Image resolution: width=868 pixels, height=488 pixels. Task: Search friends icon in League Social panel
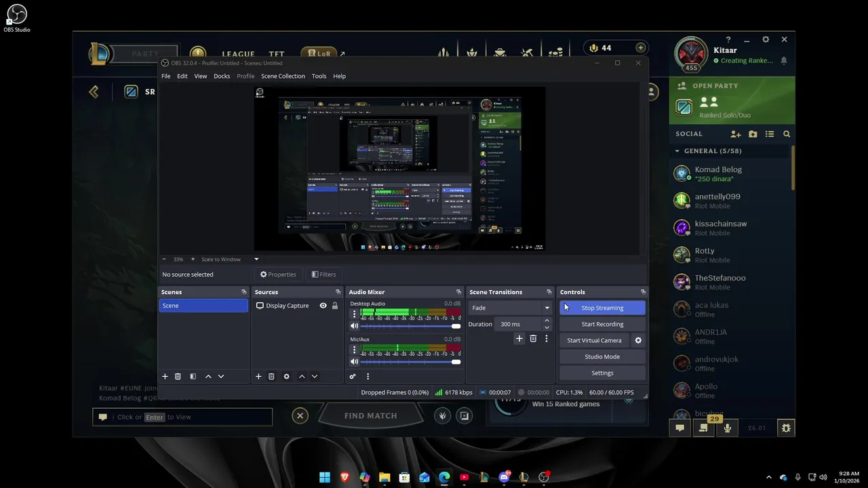coord(787,134)
